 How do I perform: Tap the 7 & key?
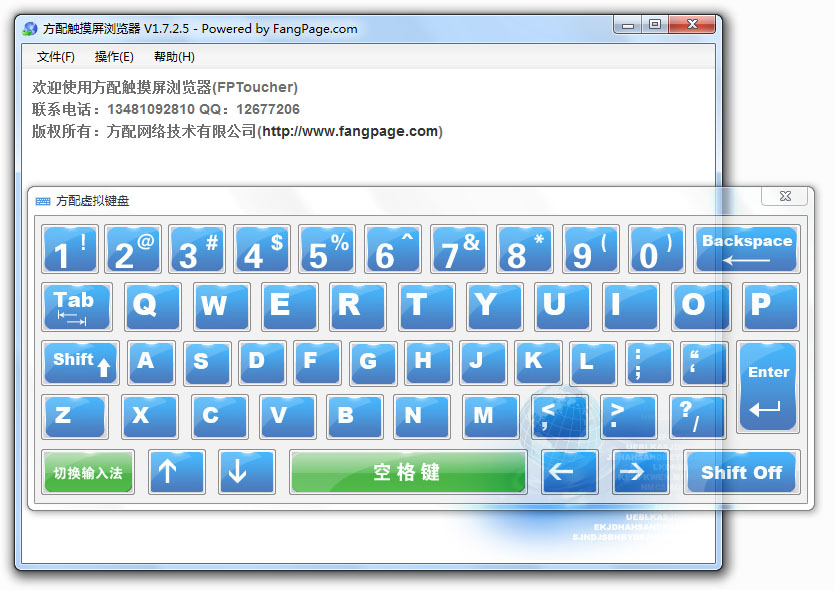459,249
